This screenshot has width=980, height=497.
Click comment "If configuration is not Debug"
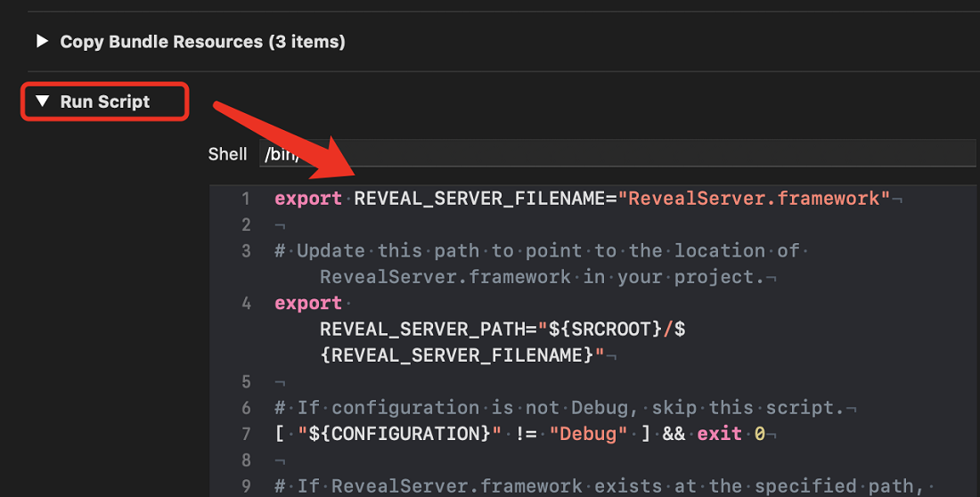point(559,408)
